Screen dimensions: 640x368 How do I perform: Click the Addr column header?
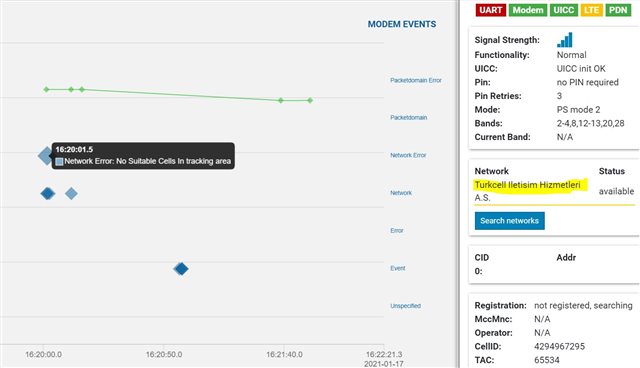click(566, 257)
